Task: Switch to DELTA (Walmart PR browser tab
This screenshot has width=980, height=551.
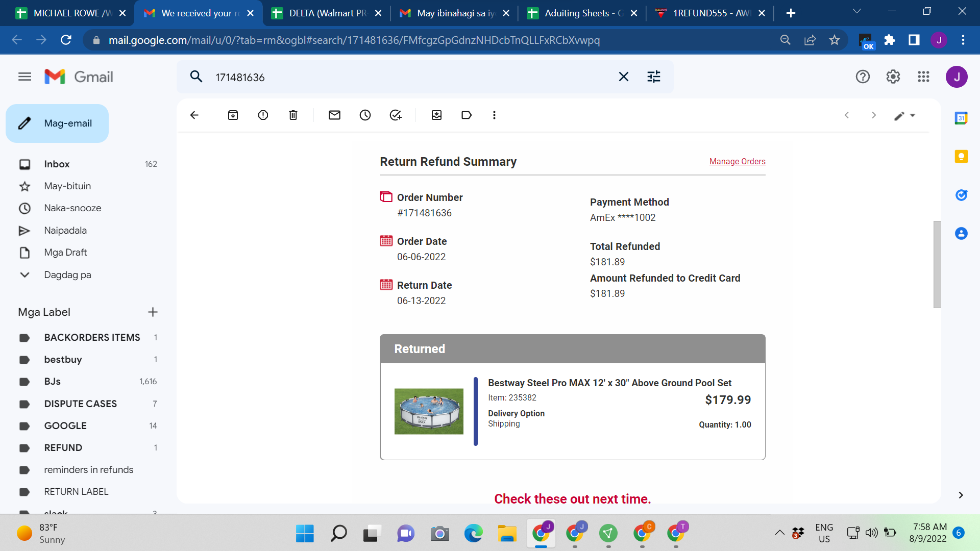Action: (x=327, y=13)
